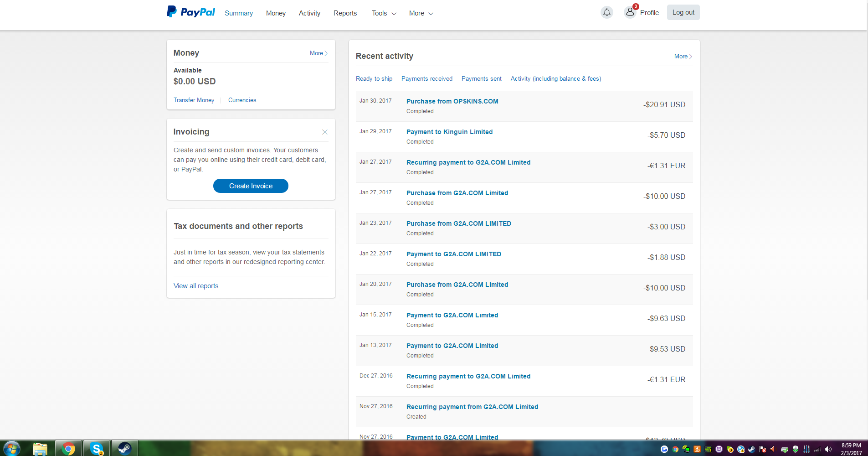Click the orange Java tray icon
The height and width of the screenshot is (456, 868).
click(697, 449)
